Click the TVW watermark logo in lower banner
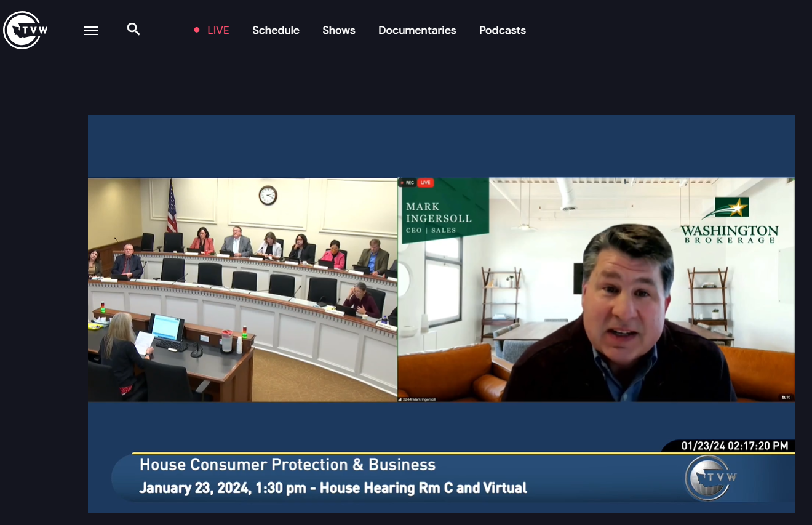This screenshot has height=525, width=812. (x=710, y=478)
